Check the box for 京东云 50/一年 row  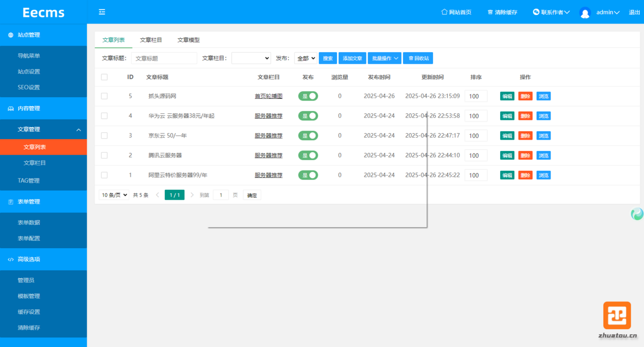(104, 136)
